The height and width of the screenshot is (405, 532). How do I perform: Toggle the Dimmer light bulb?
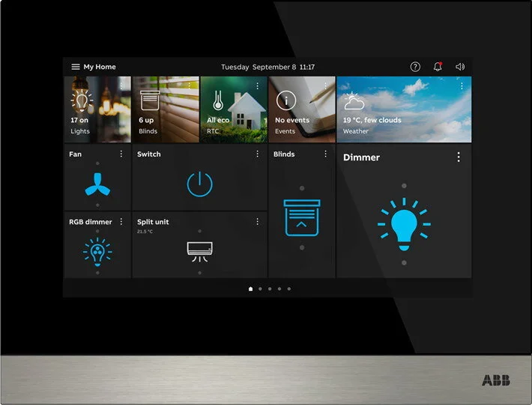(x=404, y=224)
